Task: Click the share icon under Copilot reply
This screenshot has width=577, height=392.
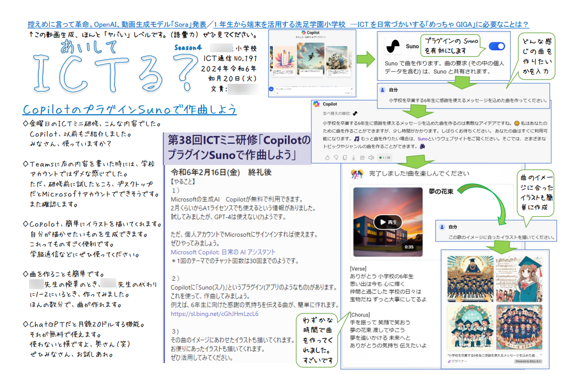Action: 362,158
